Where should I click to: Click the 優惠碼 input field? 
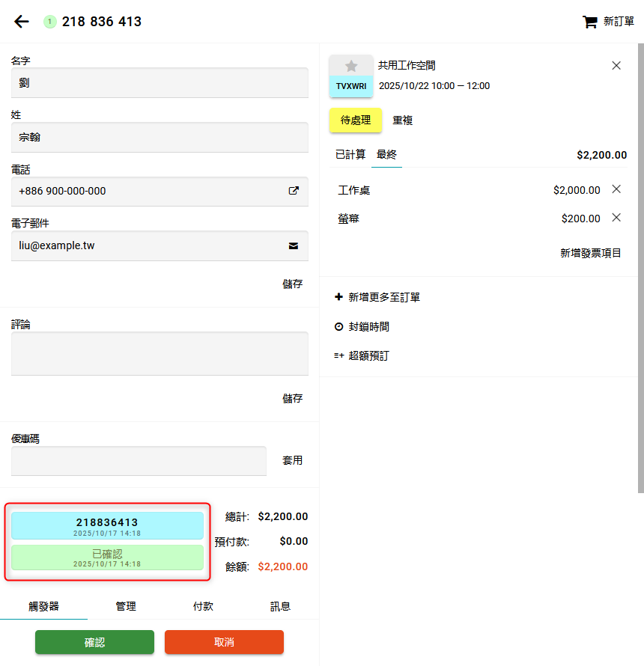tap(139, 461)
